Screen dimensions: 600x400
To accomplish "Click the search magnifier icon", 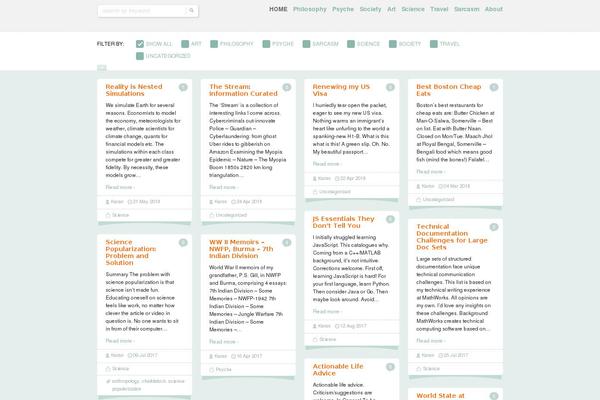I will pyautogui.click(x=191, y=11).
